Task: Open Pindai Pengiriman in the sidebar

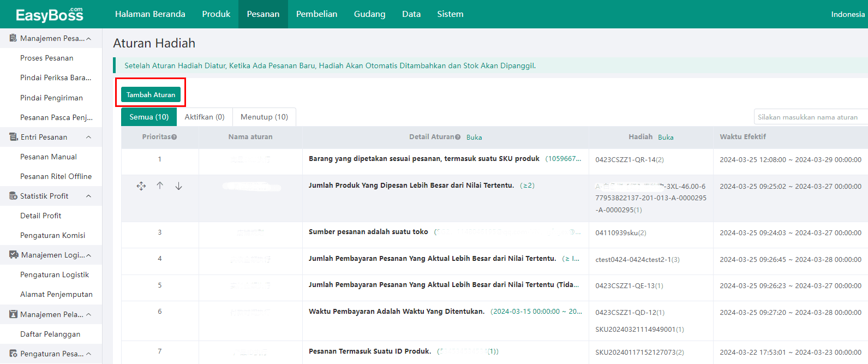Action: (x=51, y=98)
